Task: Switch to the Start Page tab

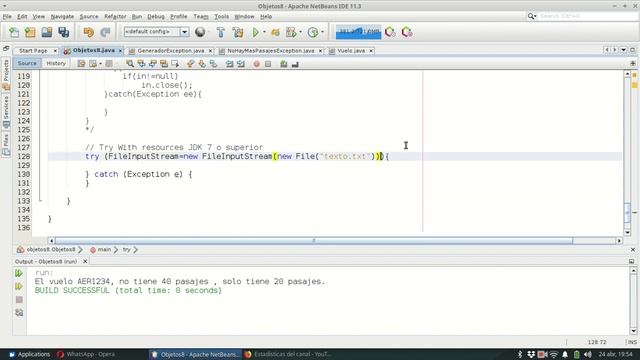Action: [33, 51]
